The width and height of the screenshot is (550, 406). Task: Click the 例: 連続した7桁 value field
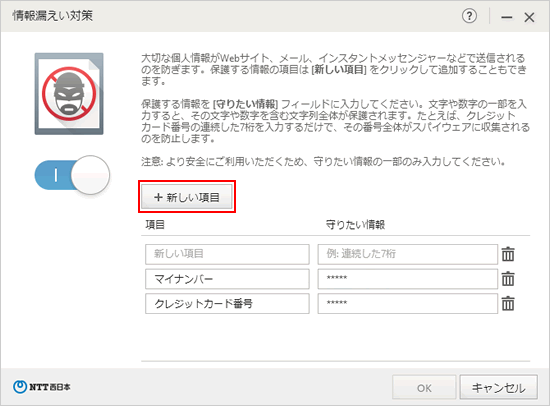click(x=408, y=254)
